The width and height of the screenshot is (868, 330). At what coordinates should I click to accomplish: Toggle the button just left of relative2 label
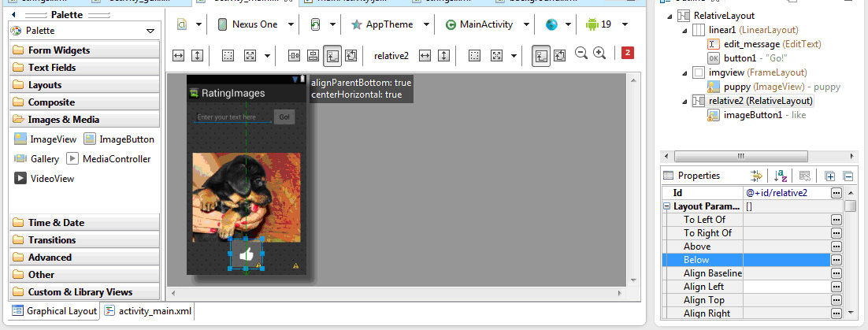(x=351, y=55)
